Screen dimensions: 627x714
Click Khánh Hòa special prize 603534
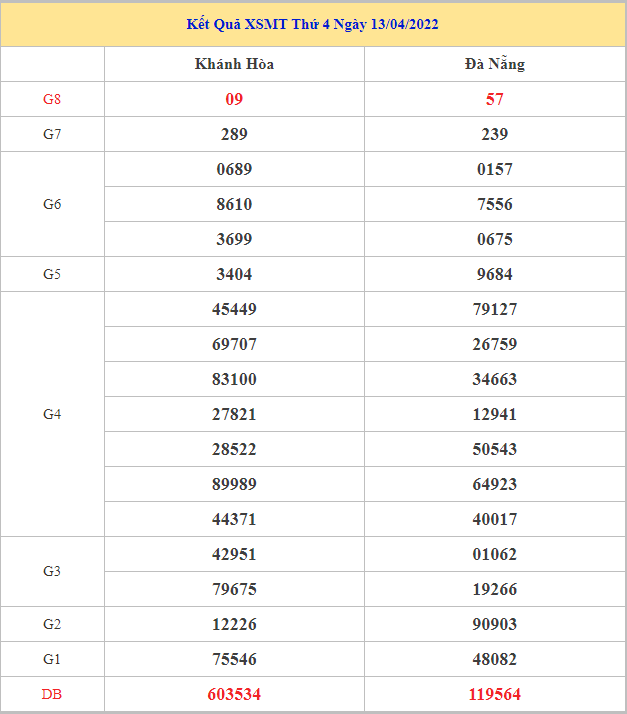(234, 694)
